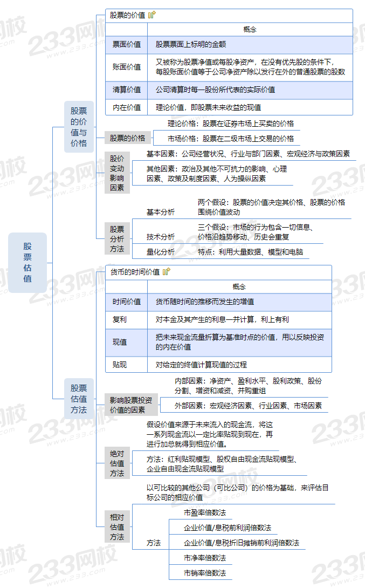The image size is (365, 588).
Task: Click the 技术分析 label
Action: click(160, 237)
